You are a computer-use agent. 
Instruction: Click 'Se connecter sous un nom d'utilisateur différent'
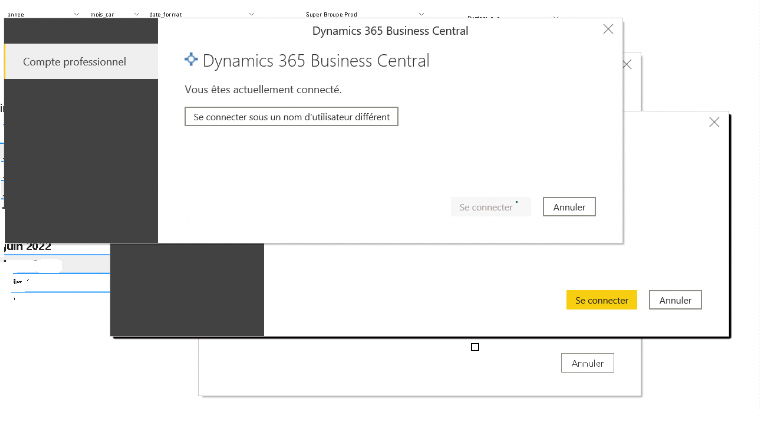(x=291, y=117)
